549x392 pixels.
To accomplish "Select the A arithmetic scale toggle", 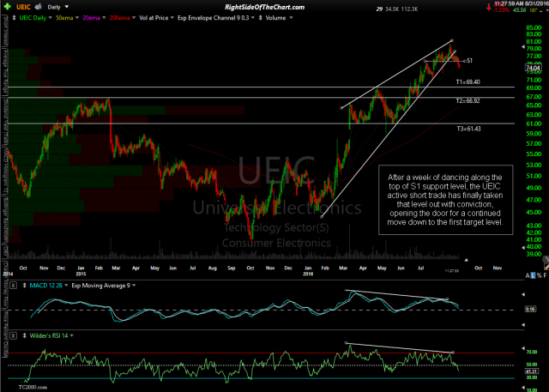I will [528, 276].
